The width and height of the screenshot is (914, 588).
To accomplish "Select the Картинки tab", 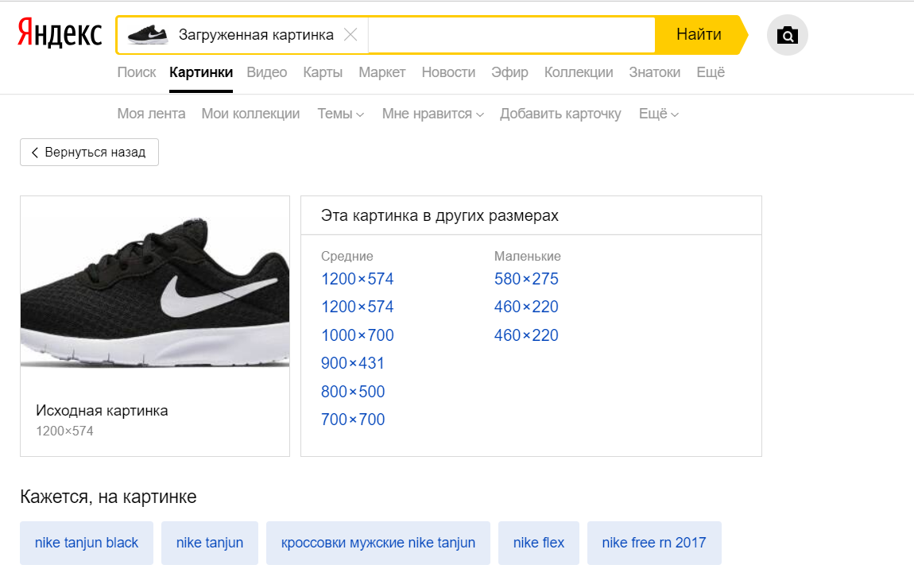I will tap(201, 72).
